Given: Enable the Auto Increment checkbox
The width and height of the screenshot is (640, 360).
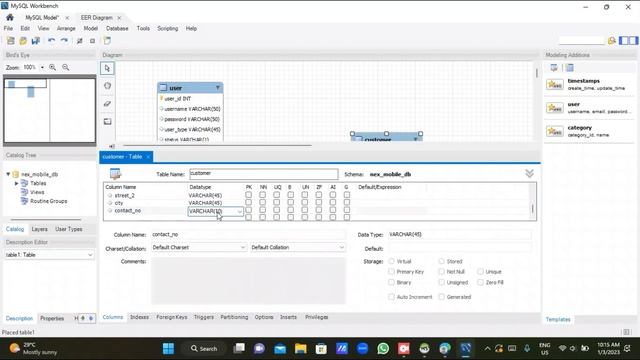Looking at the screenshot, I should (x=391, y=297).
